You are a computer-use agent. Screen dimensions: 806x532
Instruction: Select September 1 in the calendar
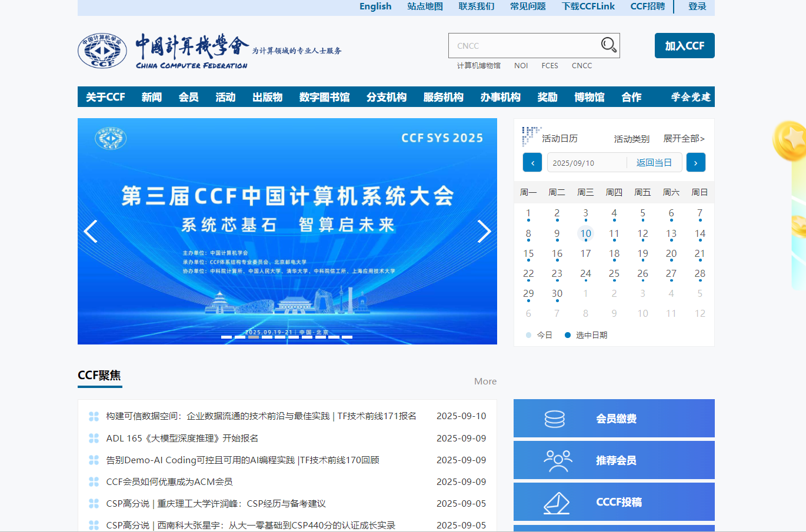tap(528, 214)
